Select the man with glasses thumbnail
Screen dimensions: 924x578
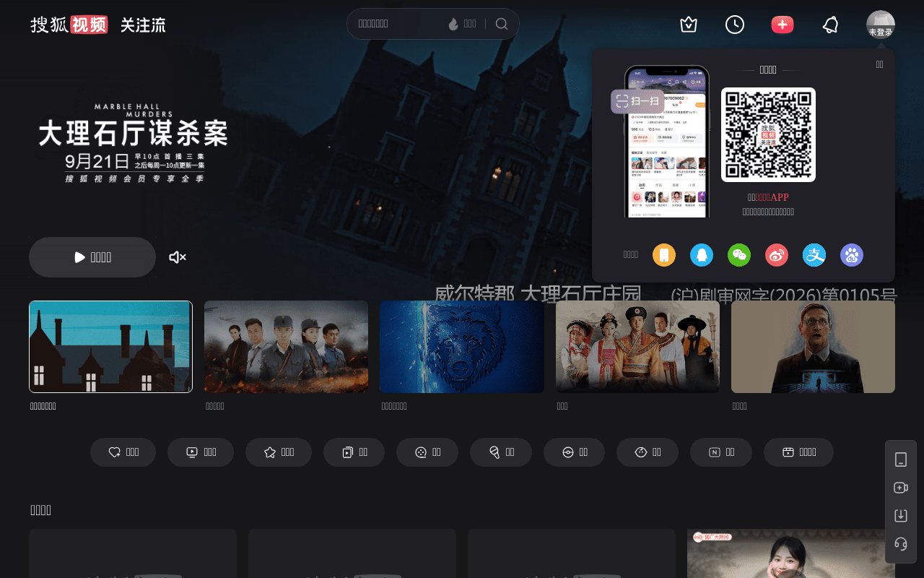(x=813, y=347)
